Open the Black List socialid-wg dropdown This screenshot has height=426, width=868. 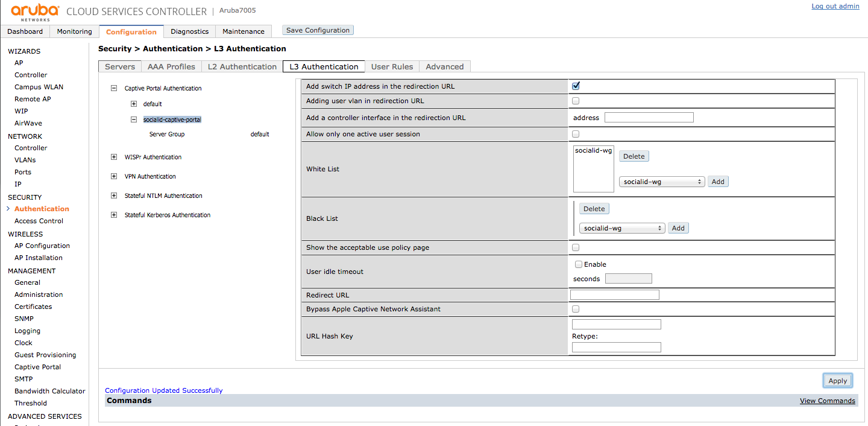coord(621,228)
